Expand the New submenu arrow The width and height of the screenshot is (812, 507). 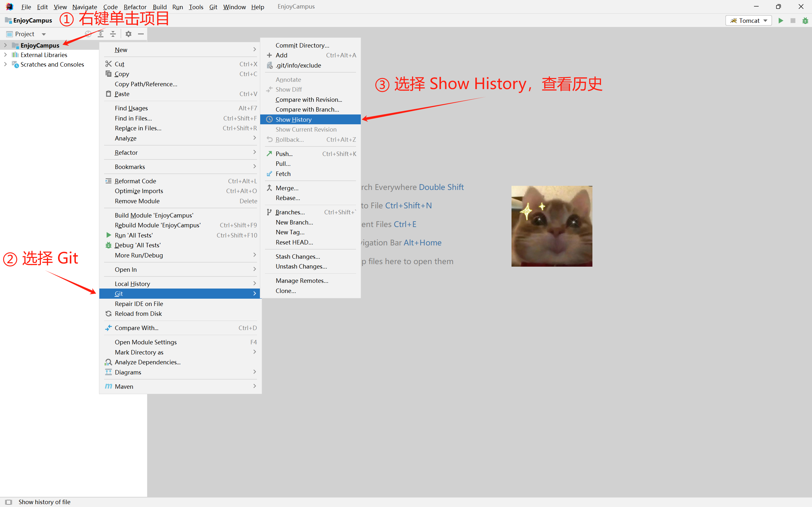tap(255, 49)
